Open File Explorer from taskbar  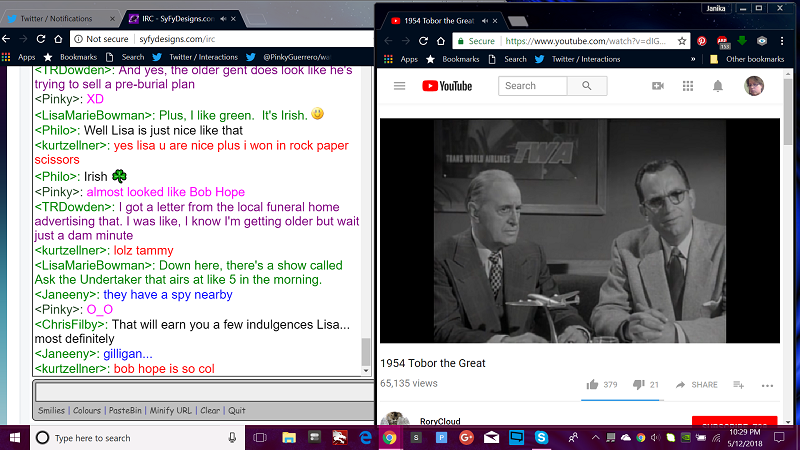click(x=289, y=438)
